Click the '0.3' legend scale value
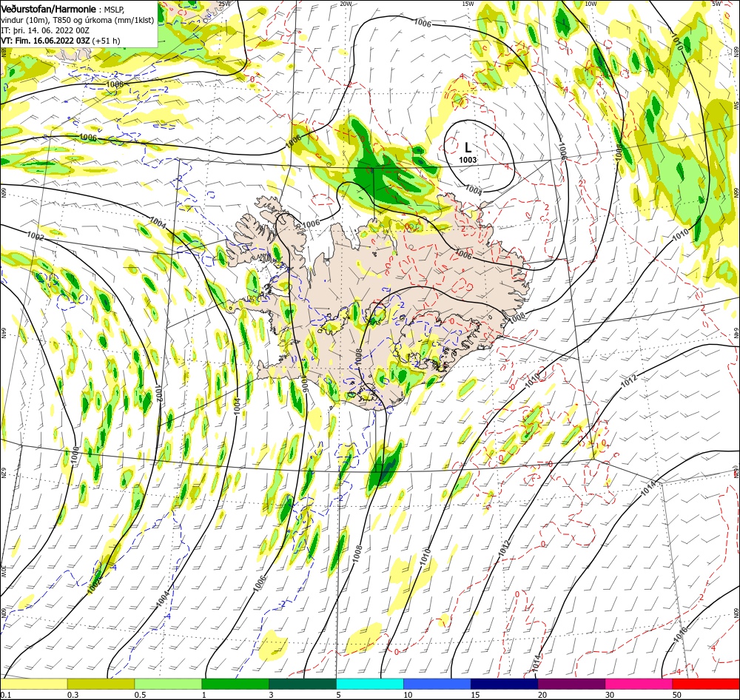Viewport: 740px width, 700px height. tap(73, 695)
